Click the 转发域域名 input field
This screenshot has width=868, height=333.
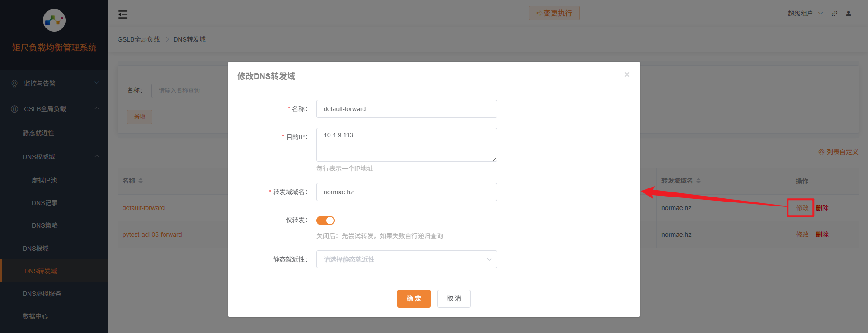[406, 192]
